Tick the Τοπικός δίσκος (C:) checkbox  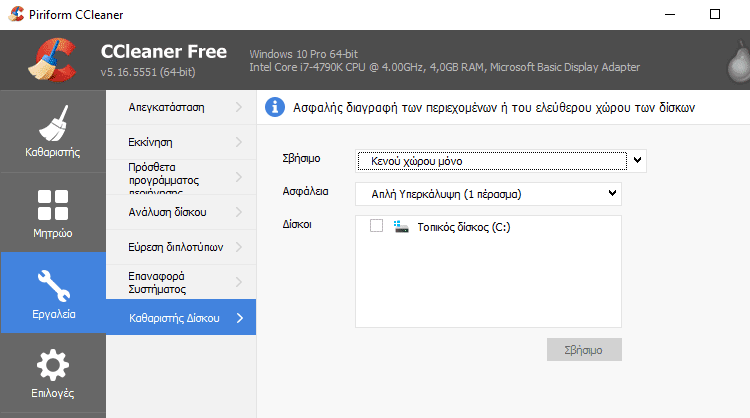(376, 226)
